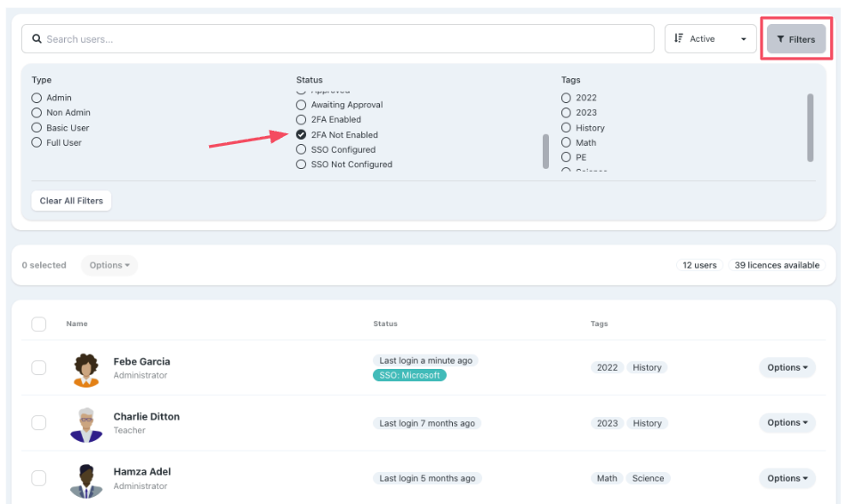Viewport: 847px width, 504px height.
Task: Deselect the 2FA Not Enabled filter
Action: 302,135
